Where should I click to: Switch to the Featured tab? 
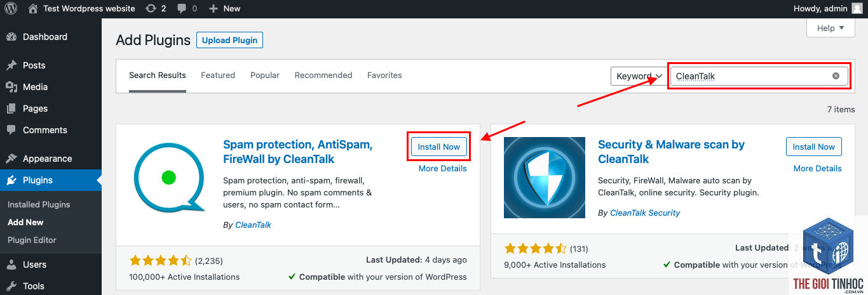[218, 75]
